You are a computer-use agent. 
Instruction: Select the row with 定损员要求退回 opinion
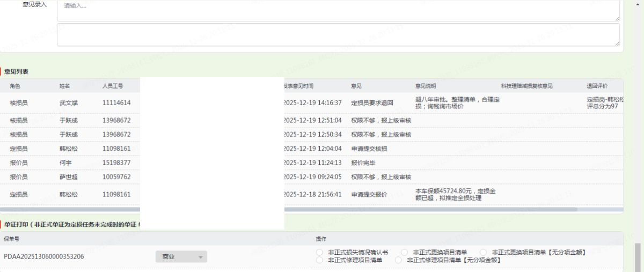tap(372, 102)
